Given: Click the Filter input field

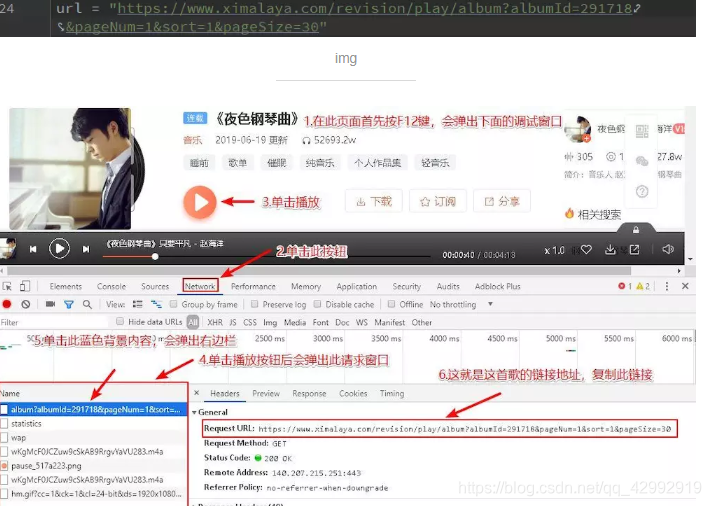Looking at the screenshot, I should point(54,322).
